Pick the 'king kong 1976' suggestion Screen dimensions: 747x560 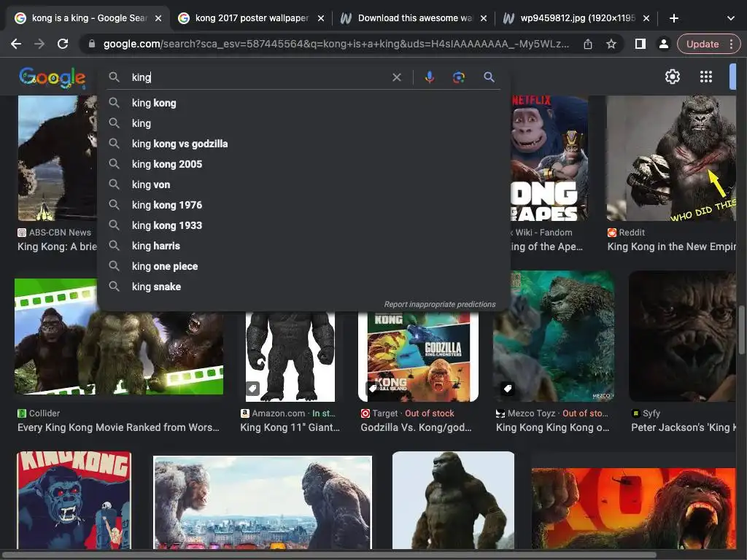click(303, 205)
